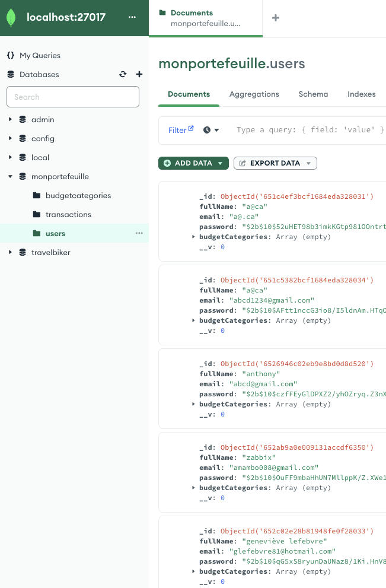Open the users collection options menu

click(x=139, y=233)
